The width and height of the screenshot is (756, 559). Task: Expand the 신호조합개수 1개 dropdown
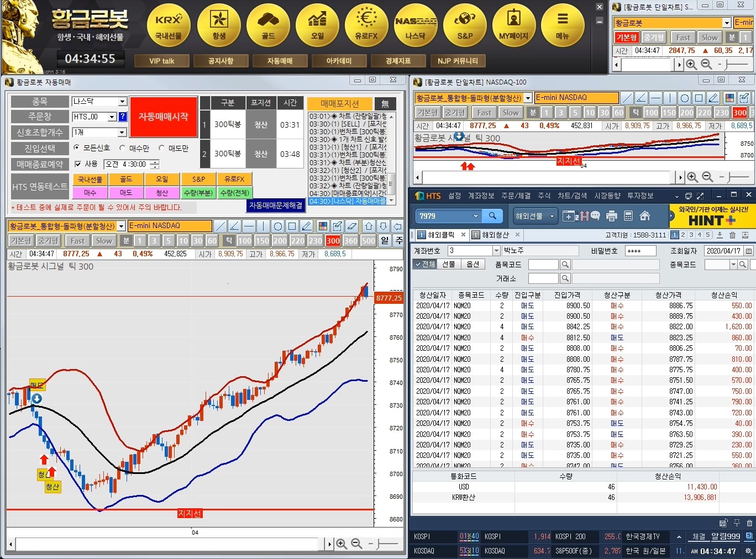point(123,133)
